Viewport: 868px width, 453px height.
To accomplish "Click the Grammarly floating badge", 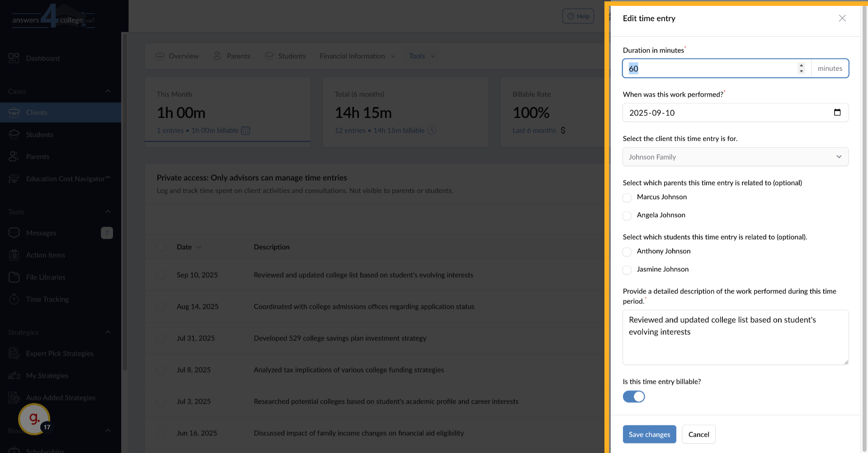I will (34, 419).
